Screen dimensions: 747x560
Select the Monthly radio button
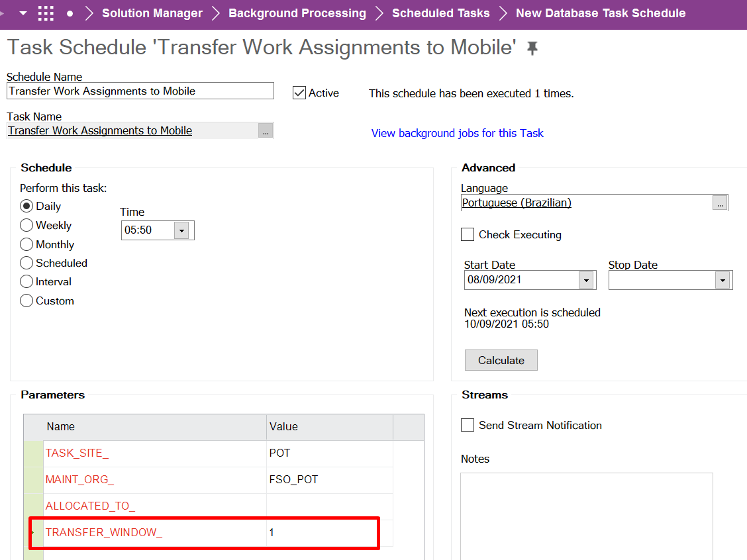(26, 244)
